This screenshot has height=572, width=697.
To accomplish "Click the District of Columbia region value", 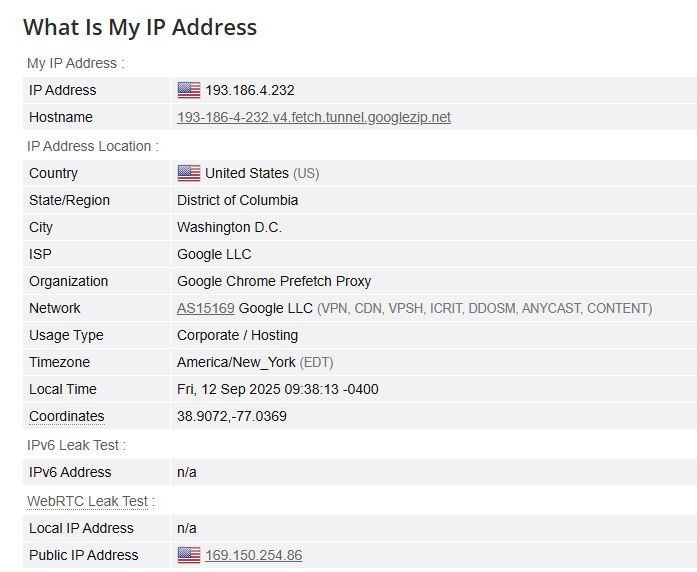I will coord(238,200).
